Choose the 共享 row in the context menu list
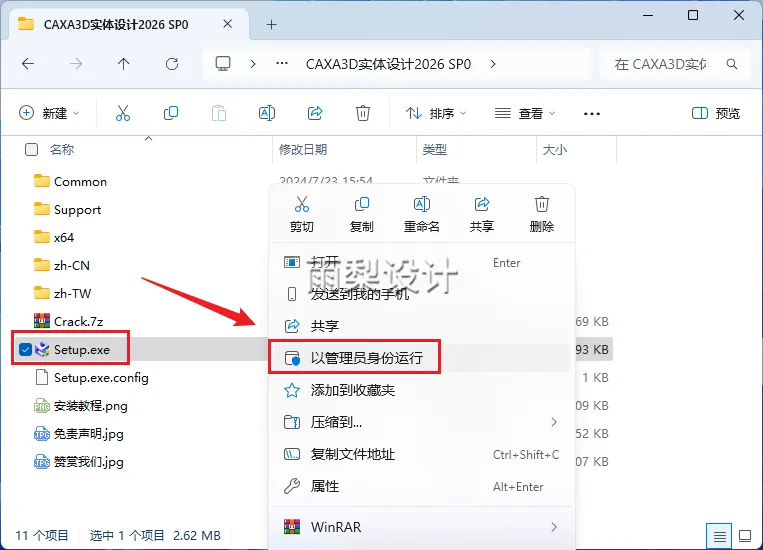 (421, 326)
